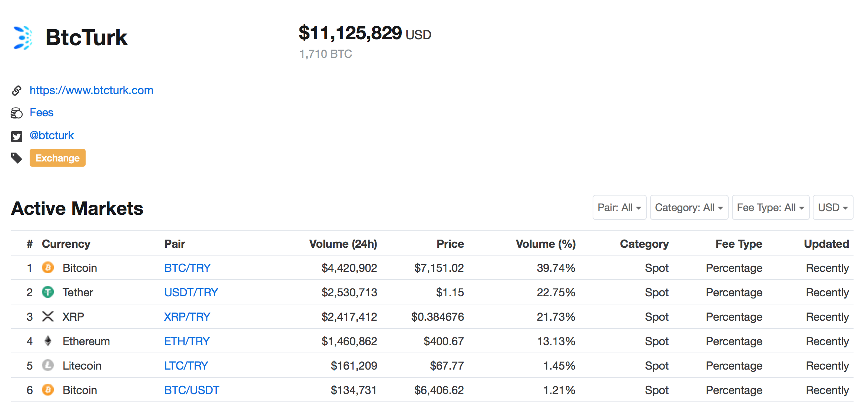Open the Category: All filter dropdown
Image resolution: width=868 pixels, height=417 pixels.
tap(689, 207)
